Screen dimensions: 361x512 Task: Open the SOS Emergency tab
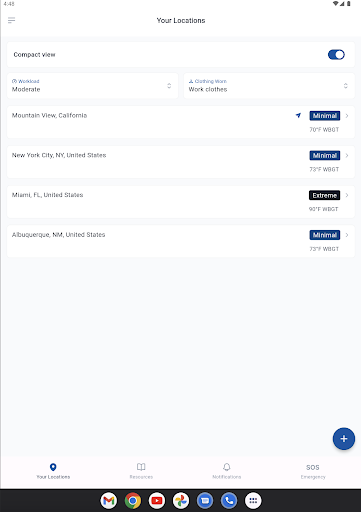pos(313,471)
